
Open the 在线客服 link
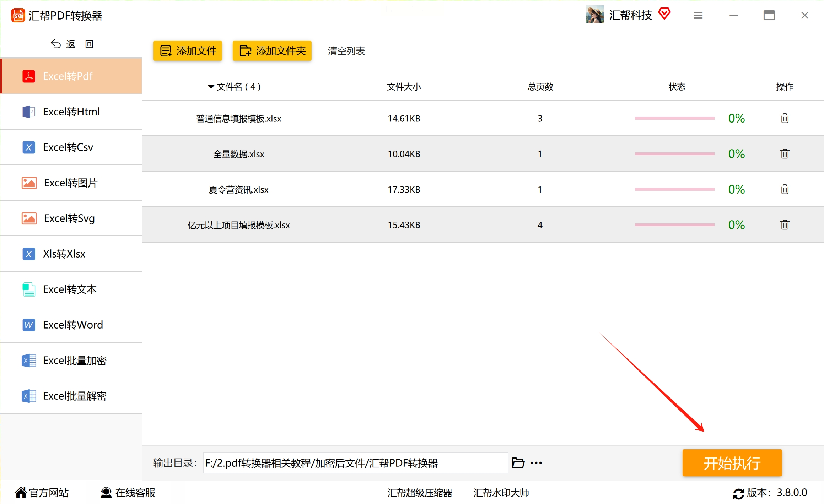click(x=135, y=493)
